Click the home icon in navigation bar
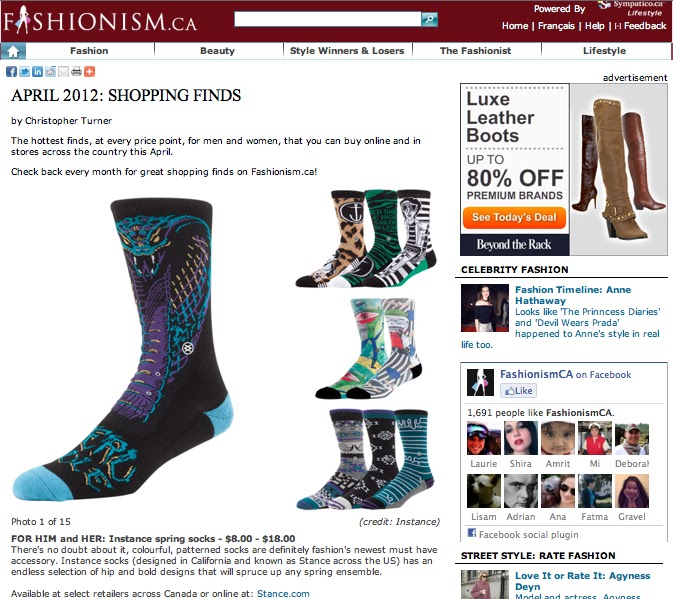673x599 pixels. (13, 51)
